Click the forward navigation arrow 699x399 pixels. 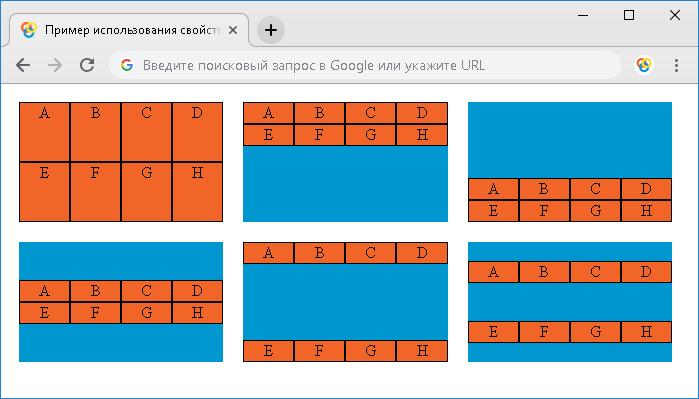coord(55,65)
